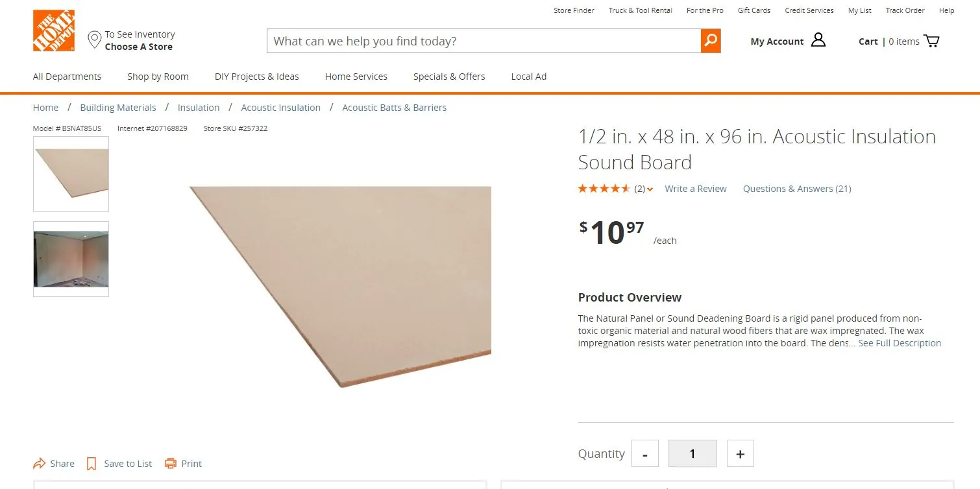The height and width of the screenshot is (489, 980).
Task: Open DIY Projects & Ideas menu
Action: (256, 77)
